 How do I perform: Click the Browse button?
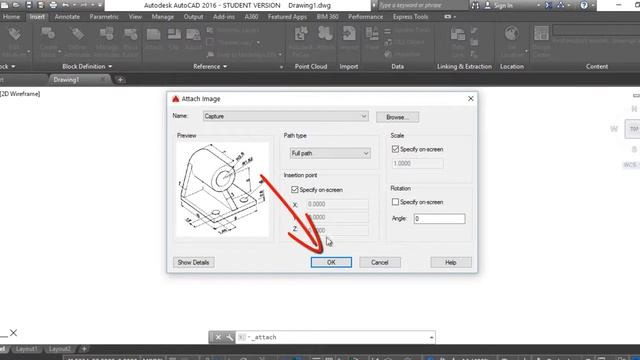[x=398, y=117]
